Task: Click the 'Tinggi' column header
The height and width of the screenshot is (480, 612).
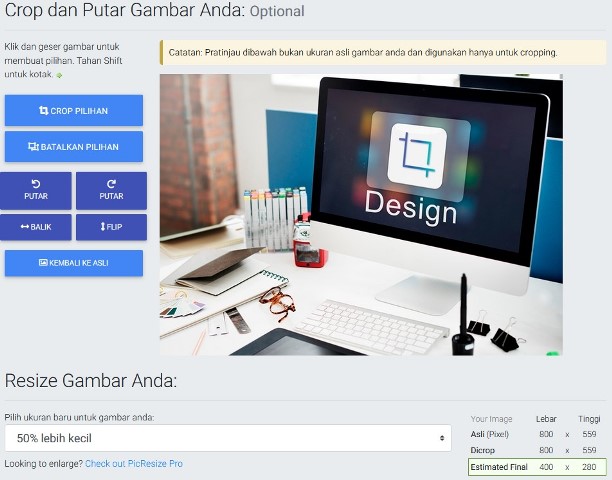Action: pyautogui.click(x=589, y=419)
